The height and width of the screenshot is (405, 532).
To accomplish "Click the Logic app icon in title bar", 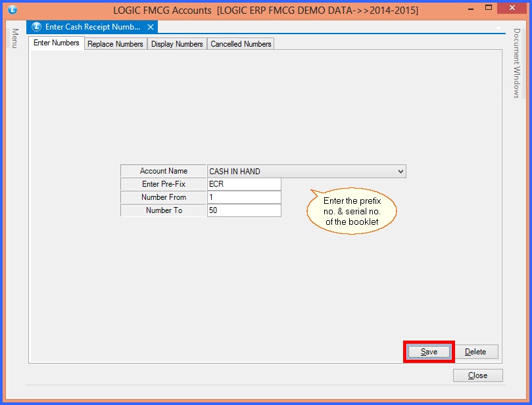I will [x=12, y=10].
